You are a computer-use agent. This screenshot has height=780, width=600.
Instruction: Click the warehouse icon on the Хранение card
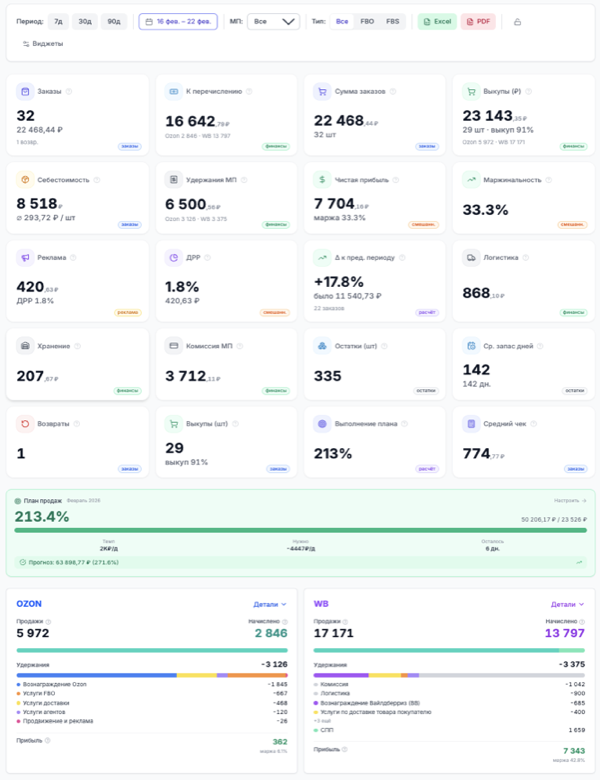click(x=25, y=346)
